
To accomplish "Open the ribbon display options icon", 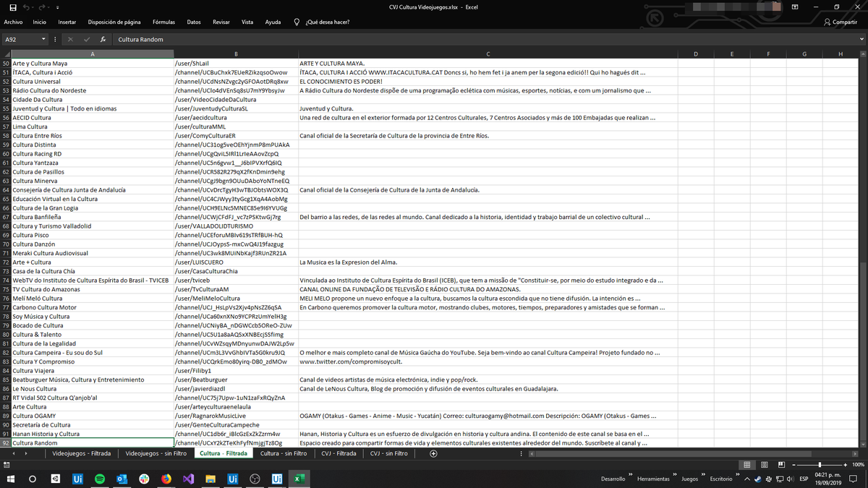I will pos(796,7).
